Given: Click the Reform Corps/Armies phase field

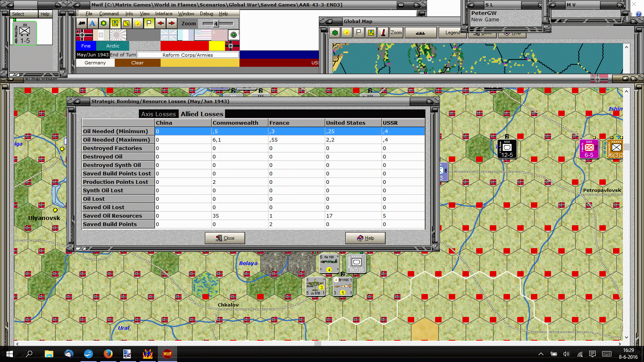Looking at the screenshot, I should [x=188, y=55].
